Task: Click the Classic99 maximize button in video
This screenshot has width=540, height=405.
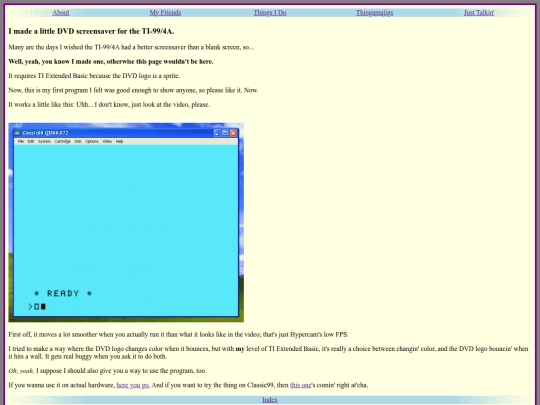Action: coord(225,133)
